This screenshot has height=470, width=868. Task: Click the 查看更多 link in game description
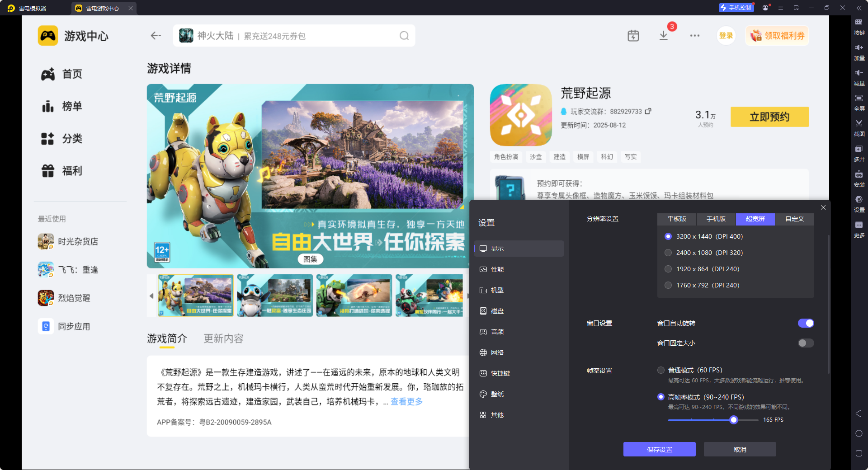tap(406, 401)
